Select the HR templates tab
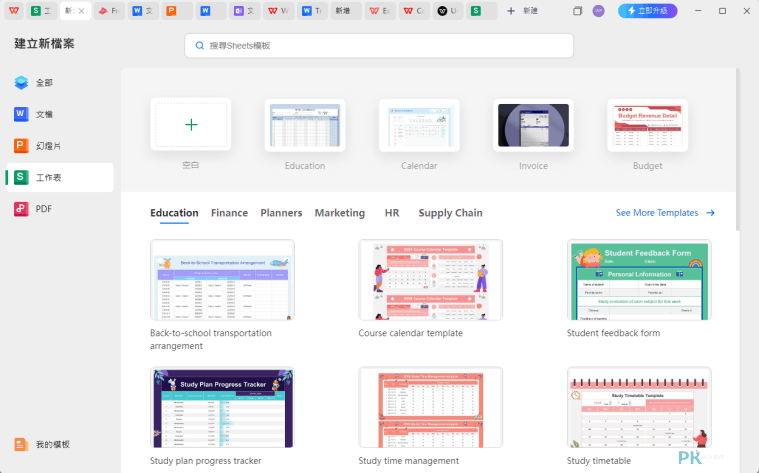759x473 pixels. [392, 213]
